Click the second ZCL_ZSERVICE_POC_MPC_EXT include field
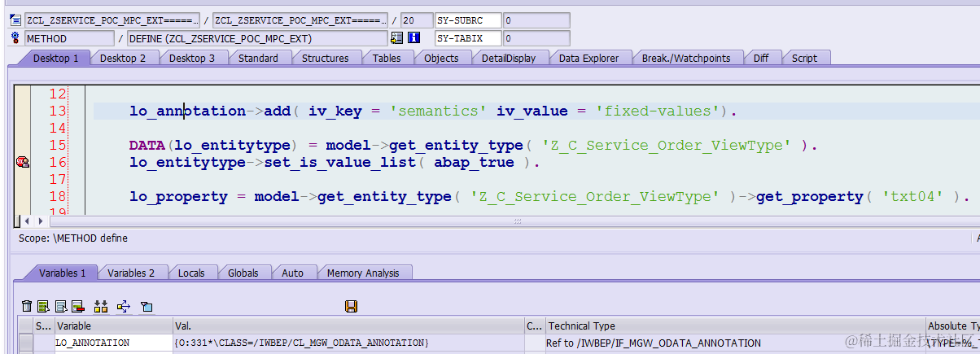Image resolution: width=980 pixels, height=354 pixels. tap(300, 20)
